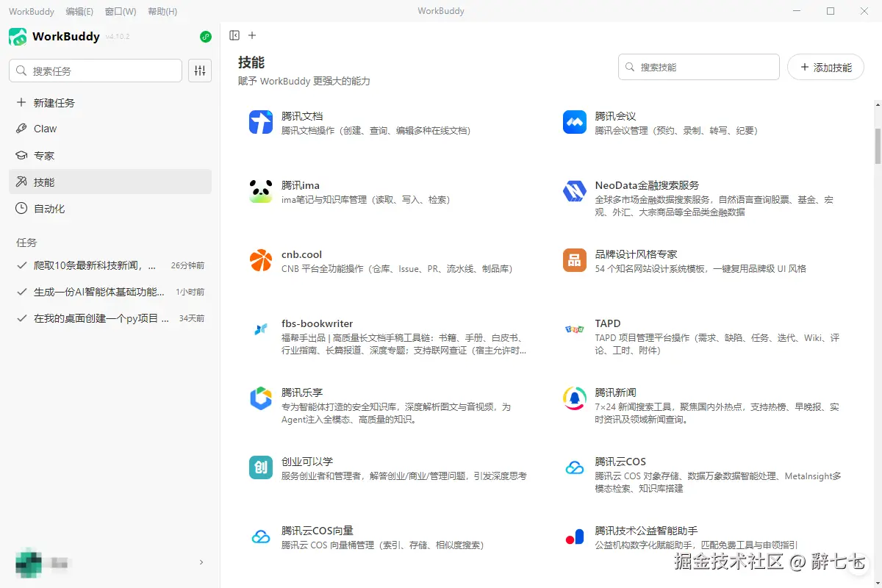882x588 pixels.
Task: Open the 编辑(E) menu
Action: pos(79,11)
